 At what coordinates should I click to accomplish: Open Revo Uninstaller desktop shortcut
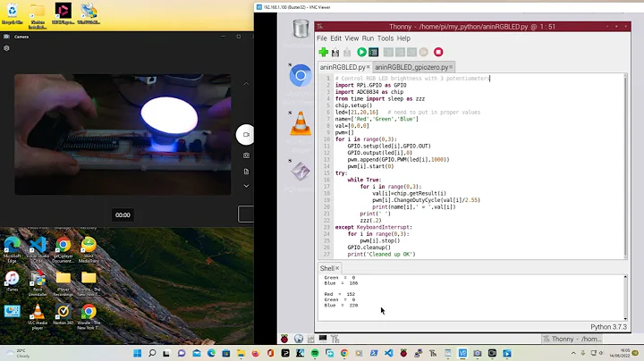coord(38,283)
